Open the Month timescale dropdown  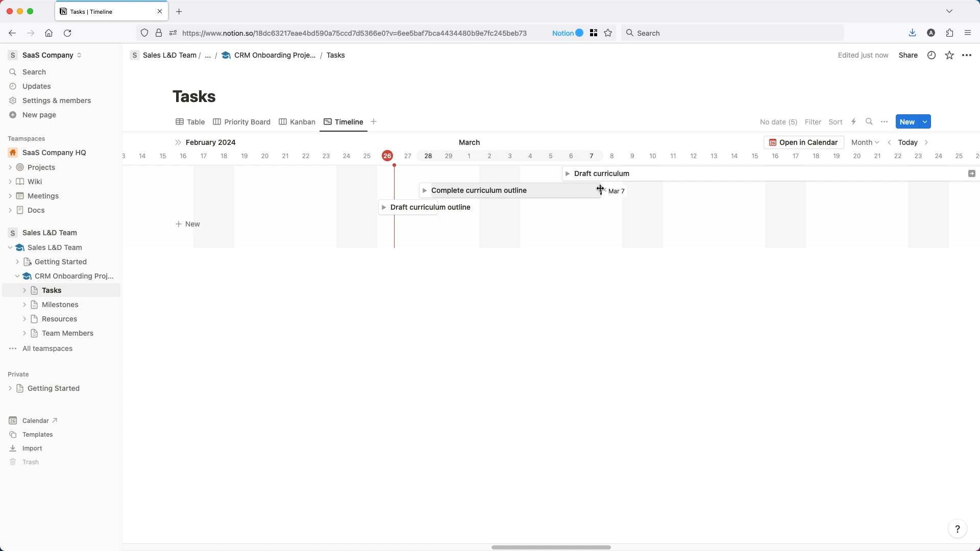865,142
